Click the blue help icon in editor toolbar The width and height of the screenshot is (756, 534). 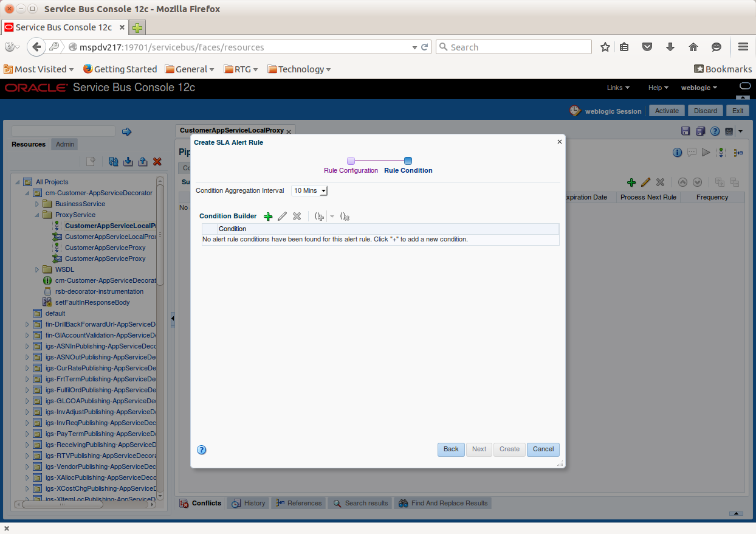[715, 131]
